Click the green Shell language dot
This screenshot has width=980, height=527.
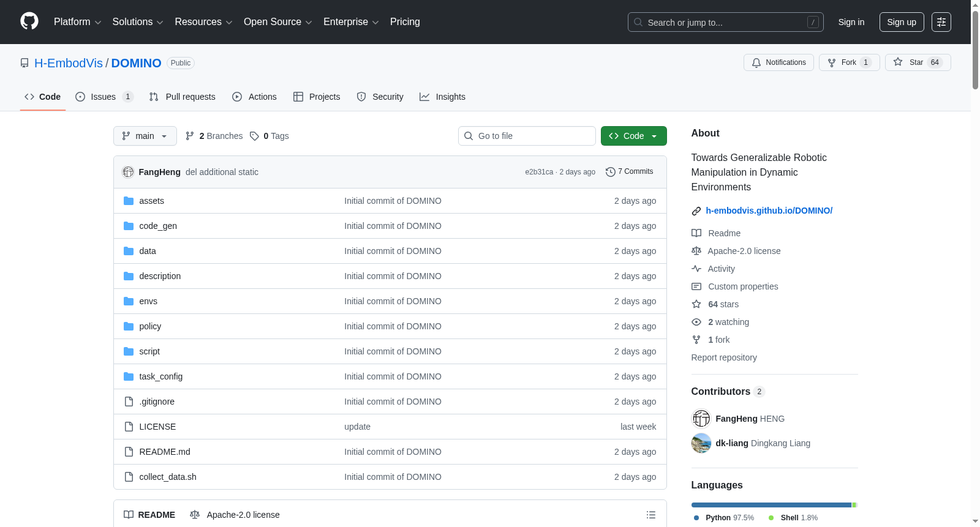click(x=771, y=518)
